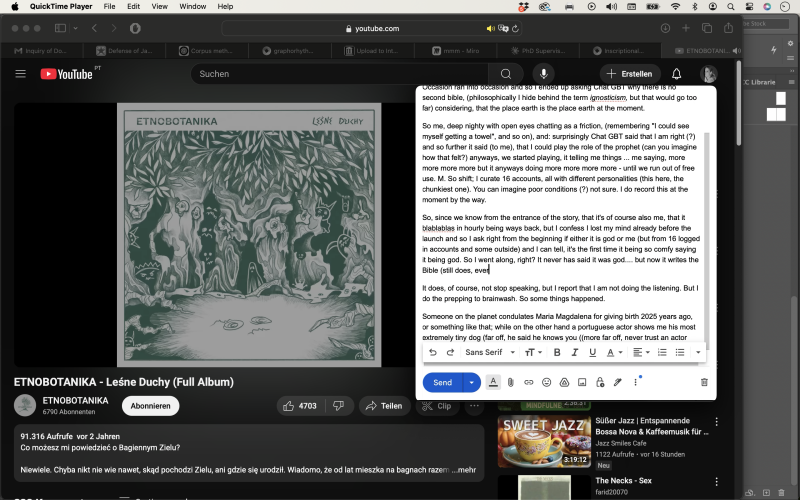
Task: Start voice search with microphone
Action: pyautogui.click(x=544, y=74)
